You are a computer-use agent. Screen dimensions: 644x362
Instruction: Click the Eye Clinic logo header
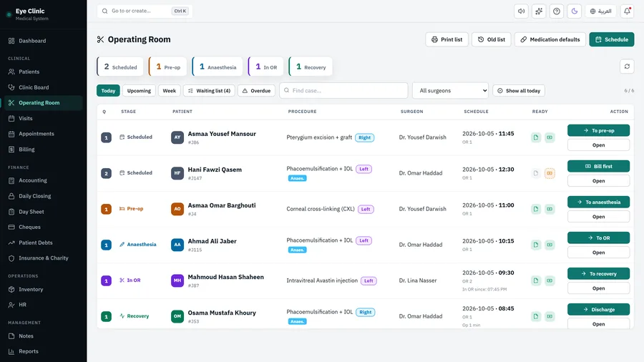(27, 14)
